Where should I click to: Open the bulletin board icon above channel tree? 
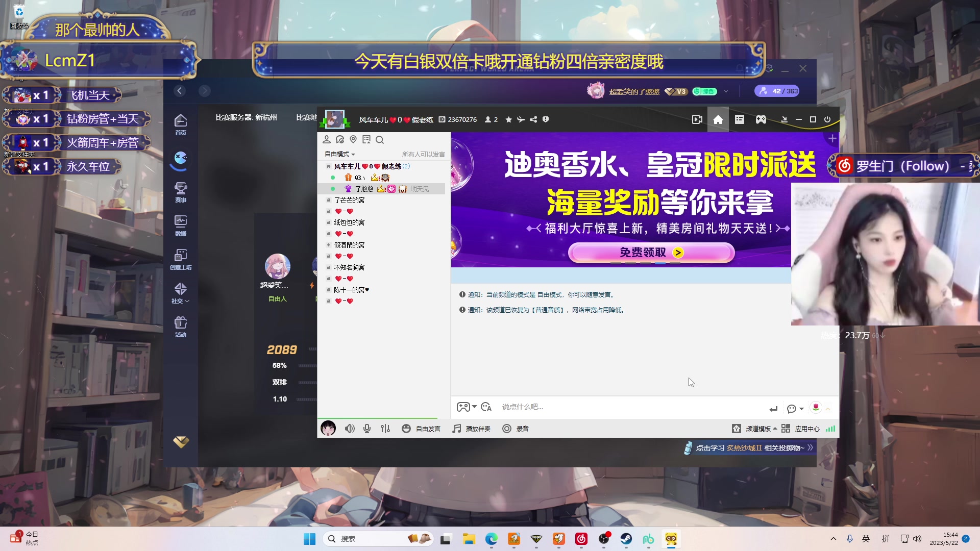coord(366,140)
